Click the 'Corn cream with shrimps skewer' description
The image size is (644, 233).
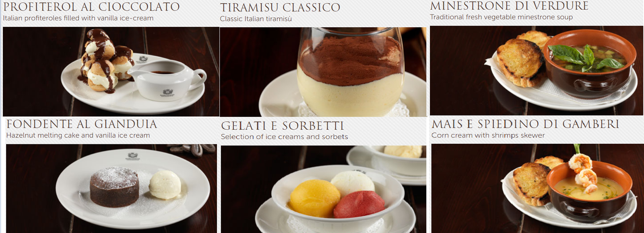488,135
